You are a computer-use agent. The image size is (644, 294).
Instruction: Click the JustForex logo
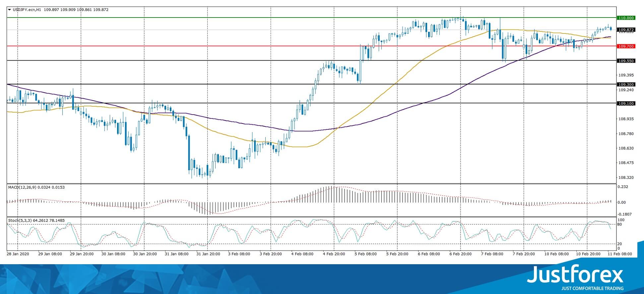(x=575, y=275)
